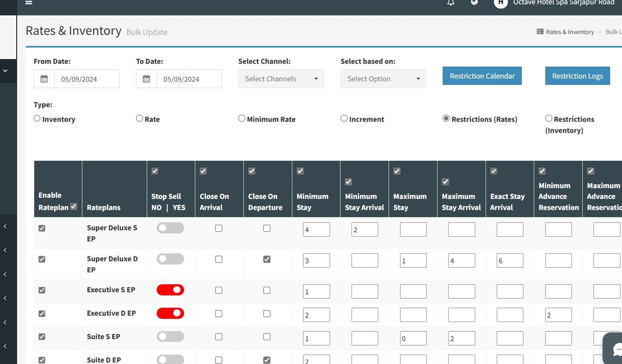Uncheck Minimum Stay Arrival column checkbox
Screen dimensions: 622x364
click(348, 182)
